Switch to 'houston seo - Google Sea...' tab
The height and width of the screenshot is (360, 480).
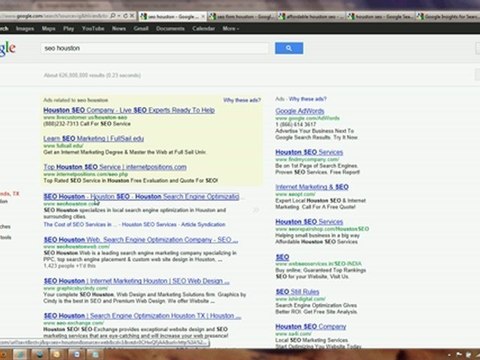(x=380, y=16)
